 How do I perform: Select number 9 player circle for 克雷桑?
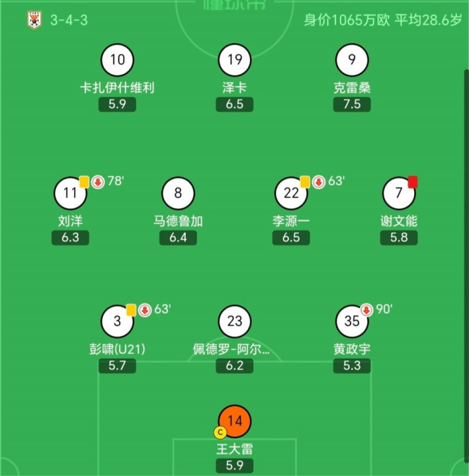coord(352,61)
